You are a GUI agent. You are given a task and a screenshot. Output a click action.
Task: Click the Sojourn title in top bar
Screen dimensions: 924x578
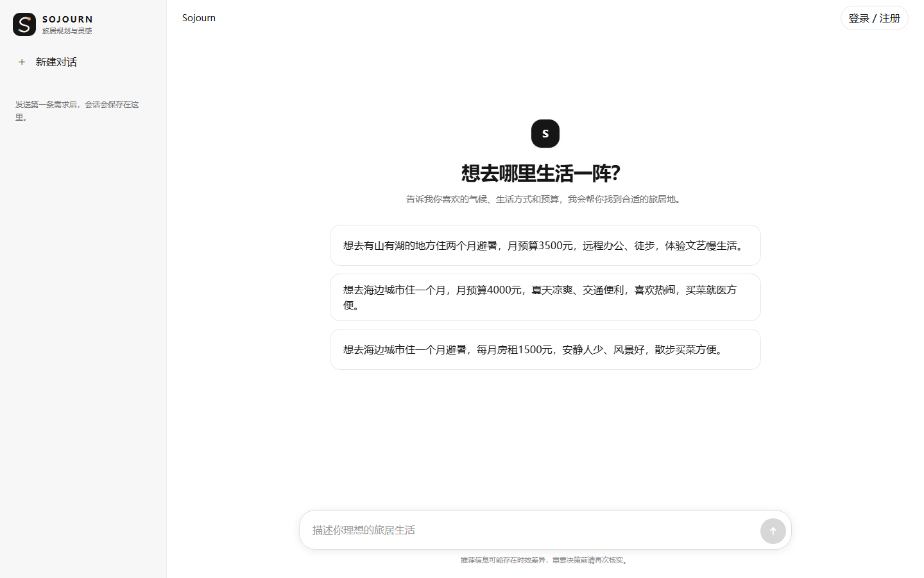tap(199, 18)
